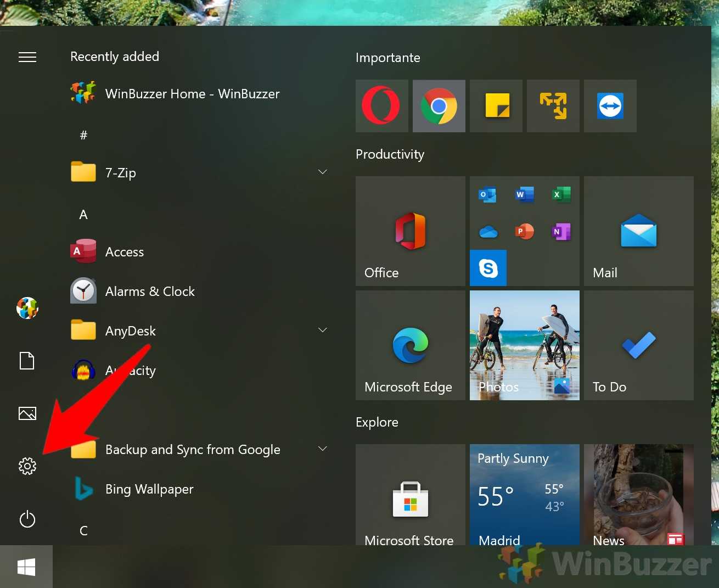Open the Microsoft Store tile
The image size is (719, 588).
pos(411,495)
